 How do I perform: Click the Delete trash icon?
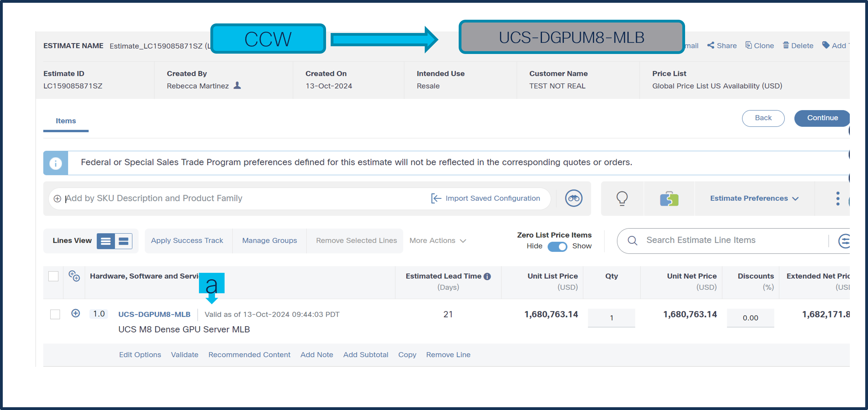(786, 45)
